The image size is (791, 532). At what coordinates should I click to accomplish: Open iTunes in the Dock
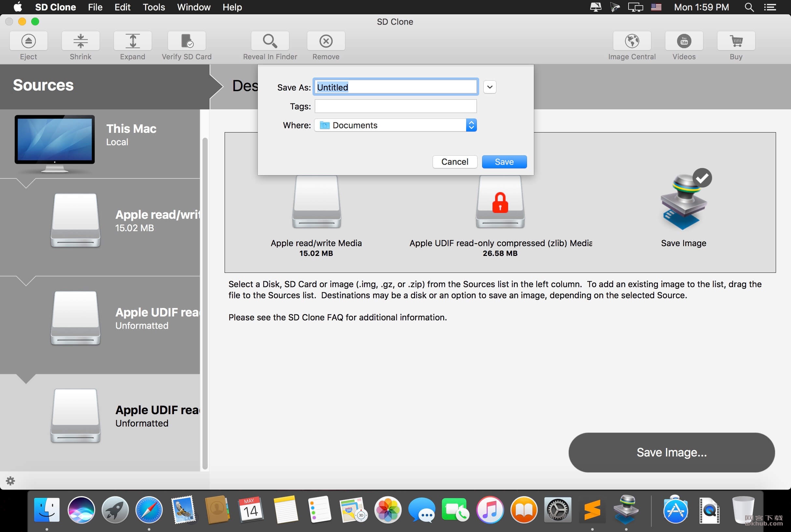coord(490,510)
